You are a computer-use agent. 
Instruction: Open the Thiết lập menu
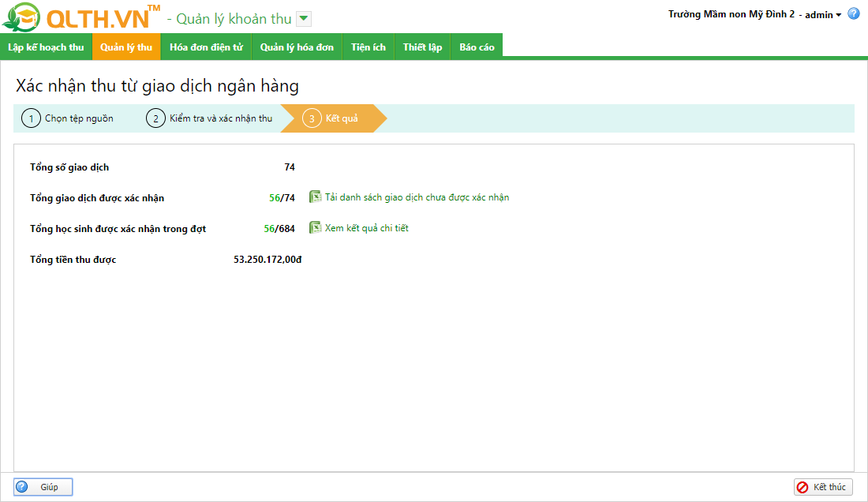(x=422, y=47)
